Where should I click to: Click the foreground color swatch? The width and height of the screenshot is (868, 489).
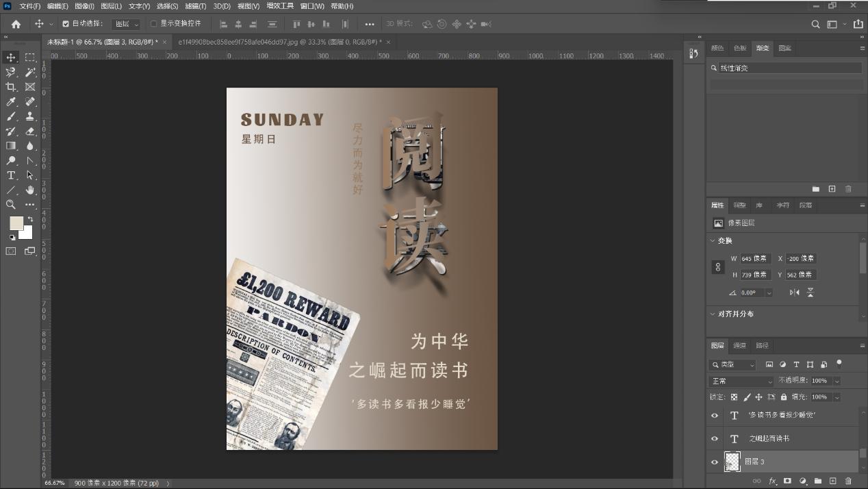coord(16,223)
